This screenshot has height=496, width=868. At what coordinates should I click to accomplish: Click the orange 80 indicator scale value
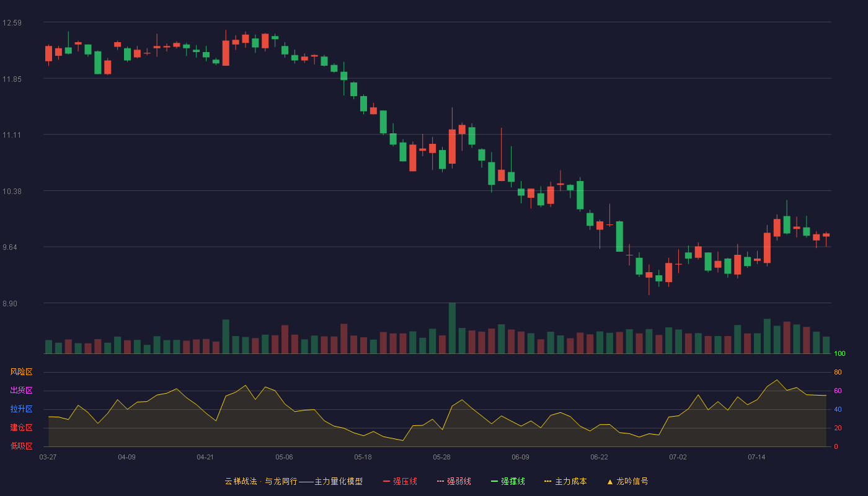tap(838, 372)
